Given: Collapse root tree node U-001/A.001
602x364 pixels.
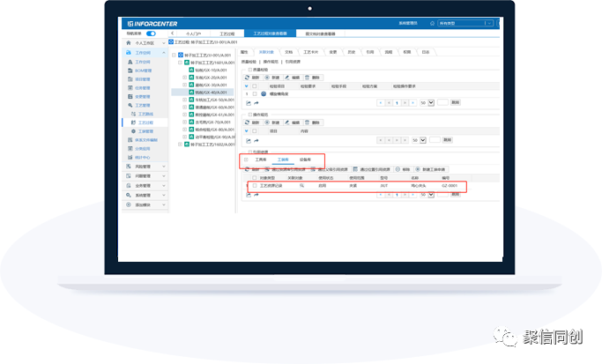Looking at the screenshot, I should [x=174, y=56].
